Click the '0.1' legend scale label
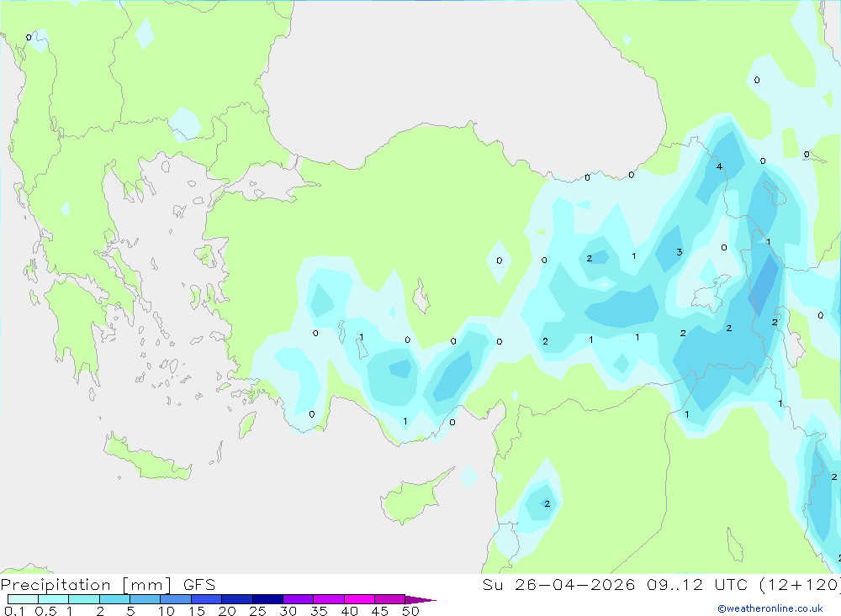The image size is (841, 616). pyautogui.click(x=14, y=611)
